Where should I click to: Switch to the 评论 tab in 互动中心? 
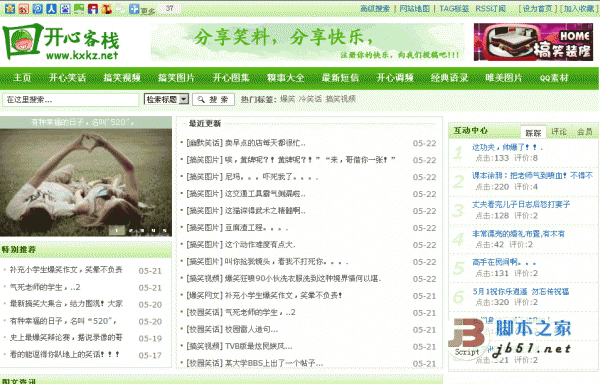(x=559, y=132)
